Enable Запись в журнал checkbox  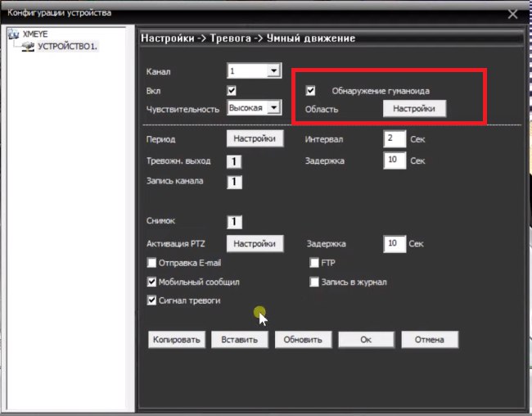(x=314, y=282)
